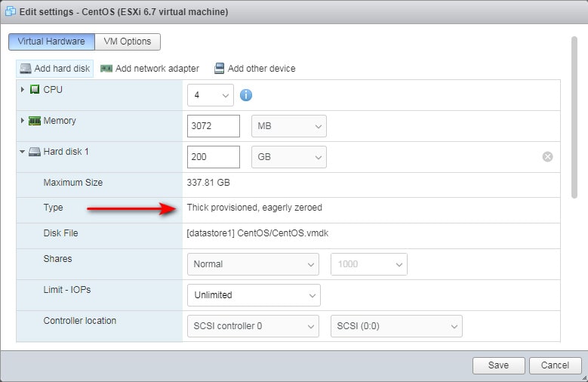Viewport: 588px width, 382px height.
Task: Collapse the Hard disk 1 section
Action: [x=23, y=152]
